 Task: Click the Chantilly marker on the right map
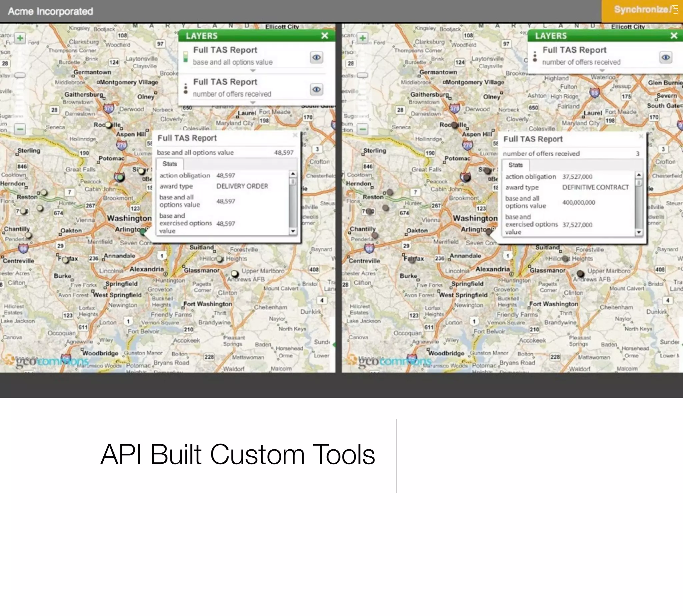375,235
